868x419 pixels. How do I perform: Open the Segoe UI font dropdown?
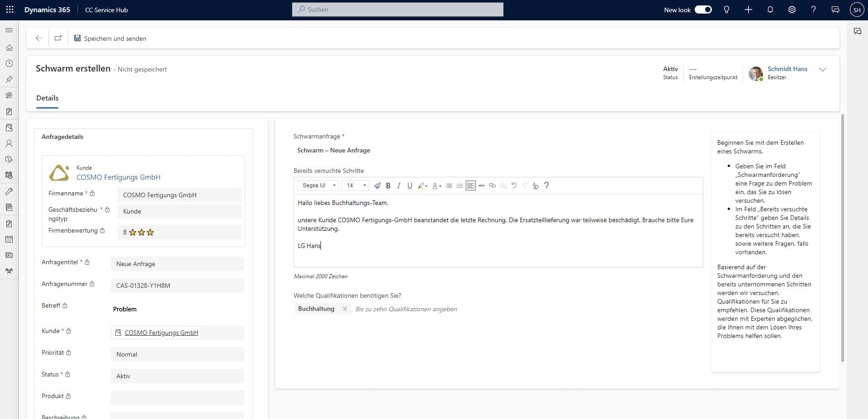[x=319, y=186]
